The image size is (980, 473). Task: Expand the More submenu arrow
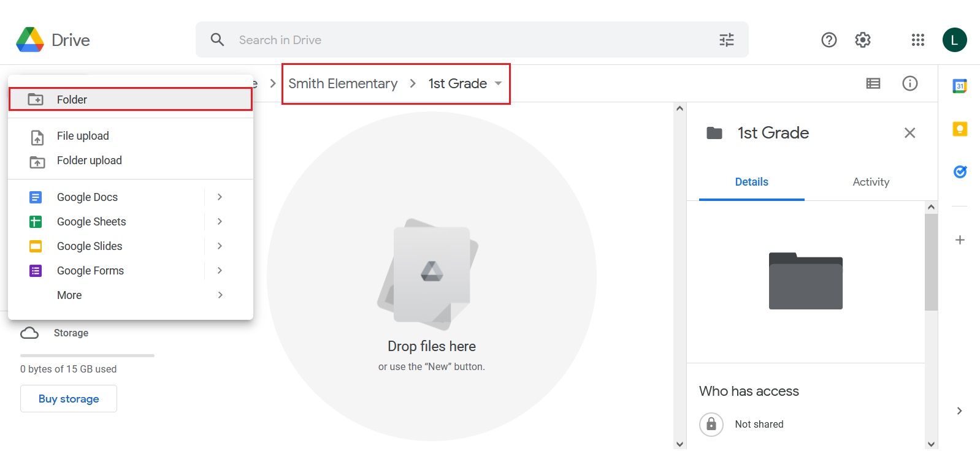tap(220, 295)
